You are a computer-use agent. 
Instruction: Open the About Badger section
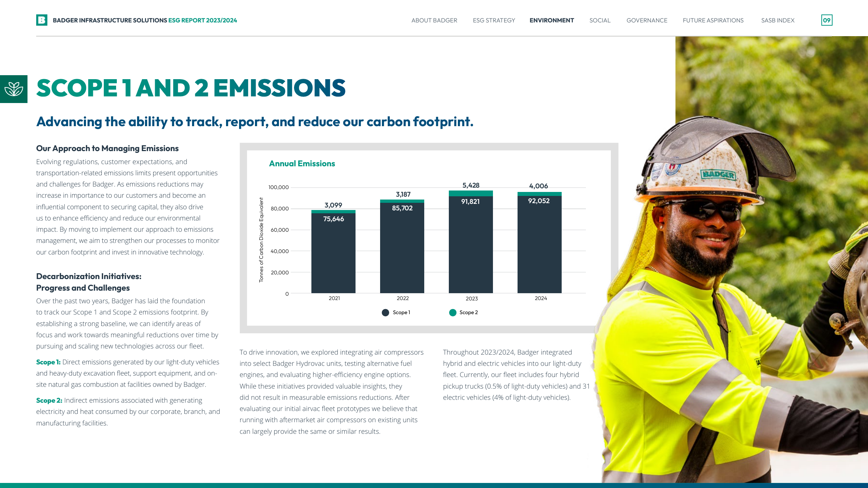point(434,20)
